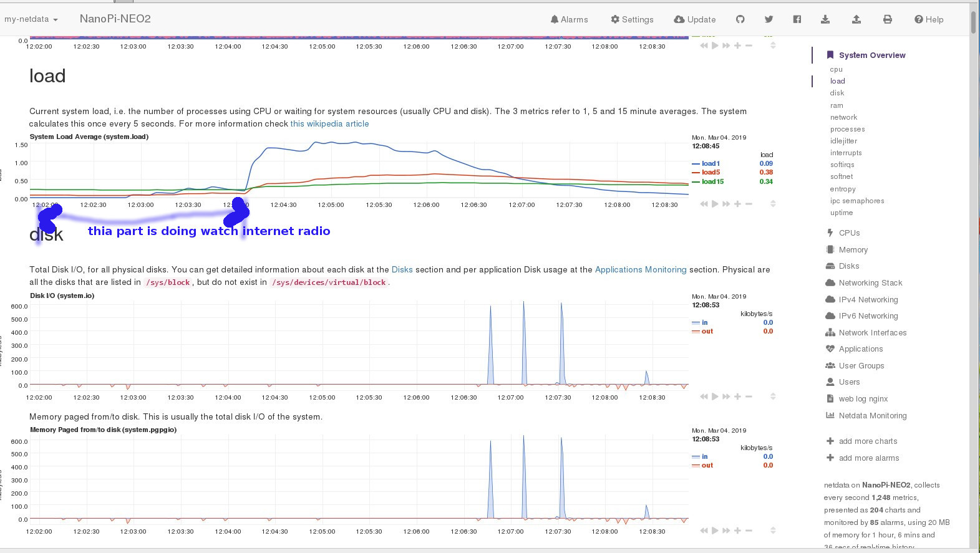Image resolution: width=980 pixels, height=553 pixels.
Task: Click the Facebook icon in the top bar
Action: coord(797,19)
